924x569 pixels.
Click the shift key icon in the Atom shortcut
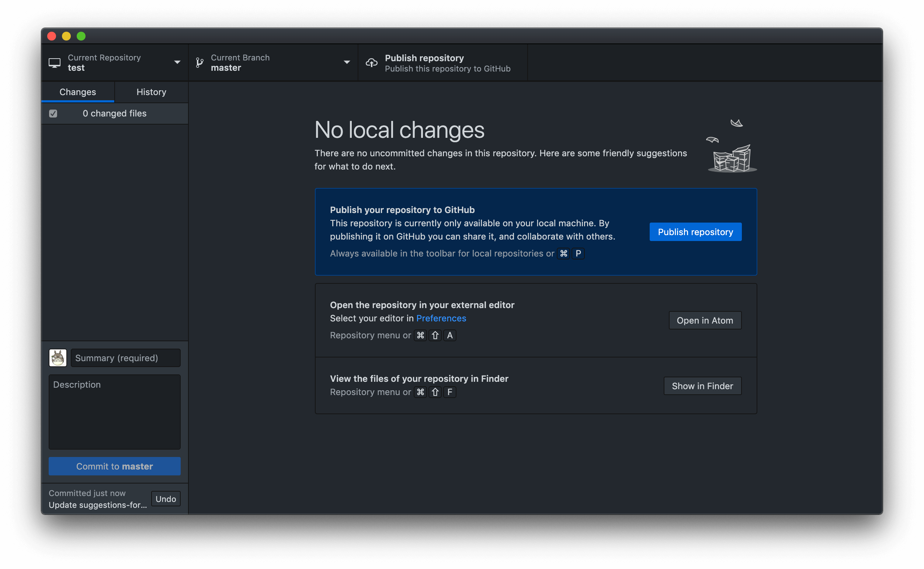pos(435,335)
